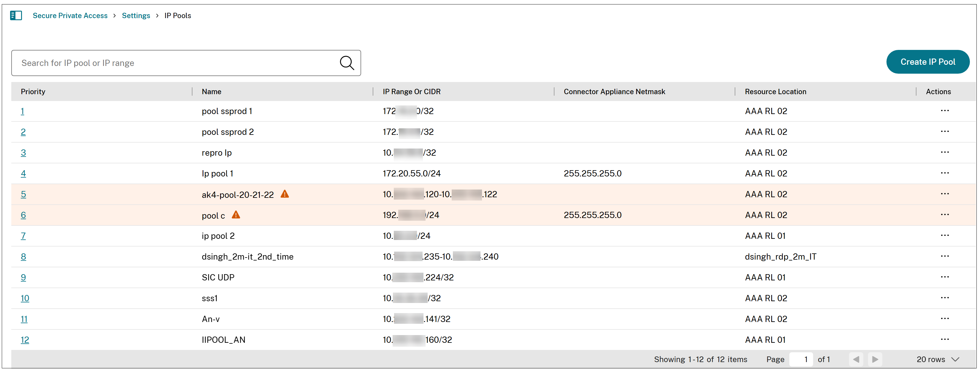980x371 pixels.
Task: Click priority link 11
Action: (x=24, y=319)
